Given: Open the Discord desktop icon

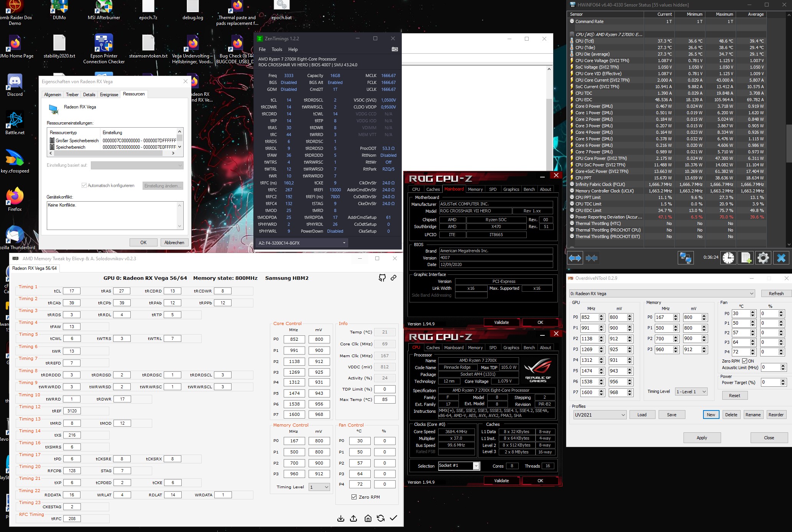Looking at the screenshot, I should click(x=15, y=85).
